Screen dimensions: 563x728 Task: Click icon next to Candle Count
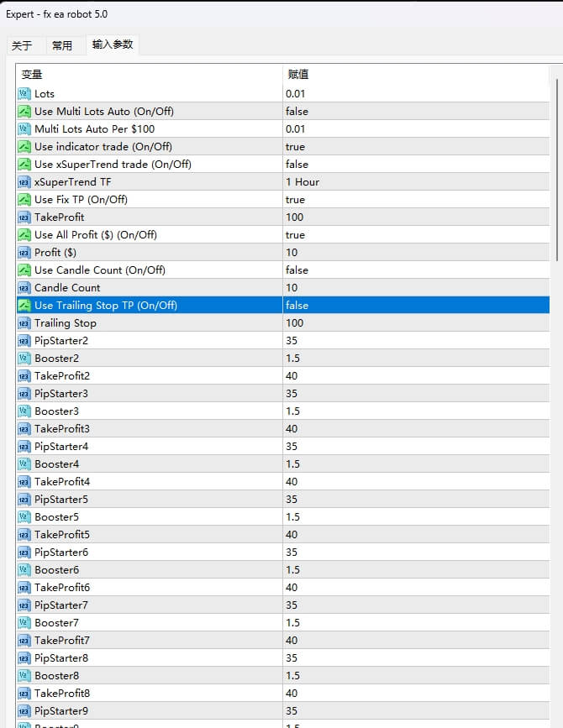pos(24,288)
